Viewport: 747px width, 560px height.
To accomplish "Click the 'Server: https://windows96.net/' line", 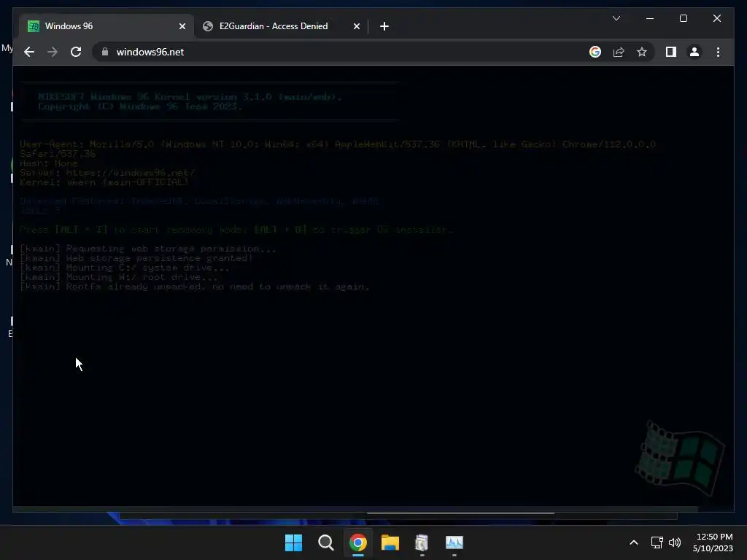I will 107,172.
